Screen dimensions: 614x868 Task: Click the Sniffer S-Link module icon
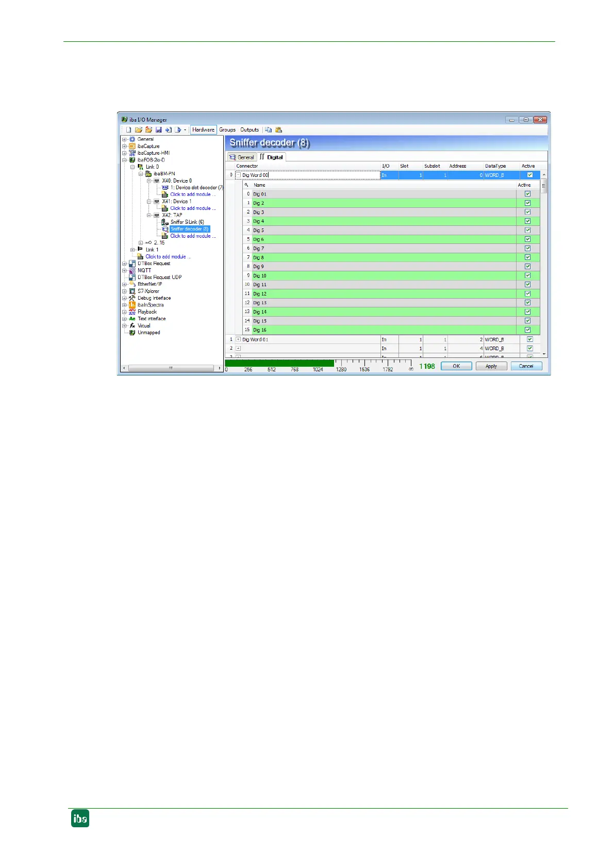(165, 222)
